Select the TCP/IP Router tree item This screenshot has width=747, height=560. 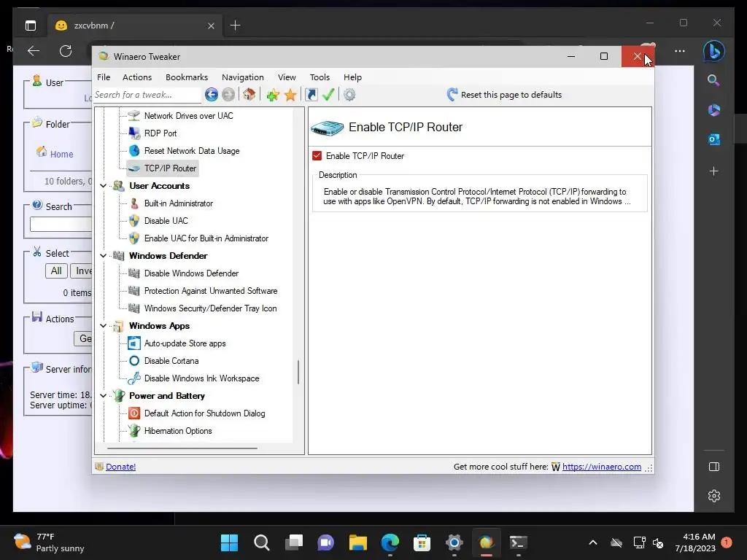(170, 168)
